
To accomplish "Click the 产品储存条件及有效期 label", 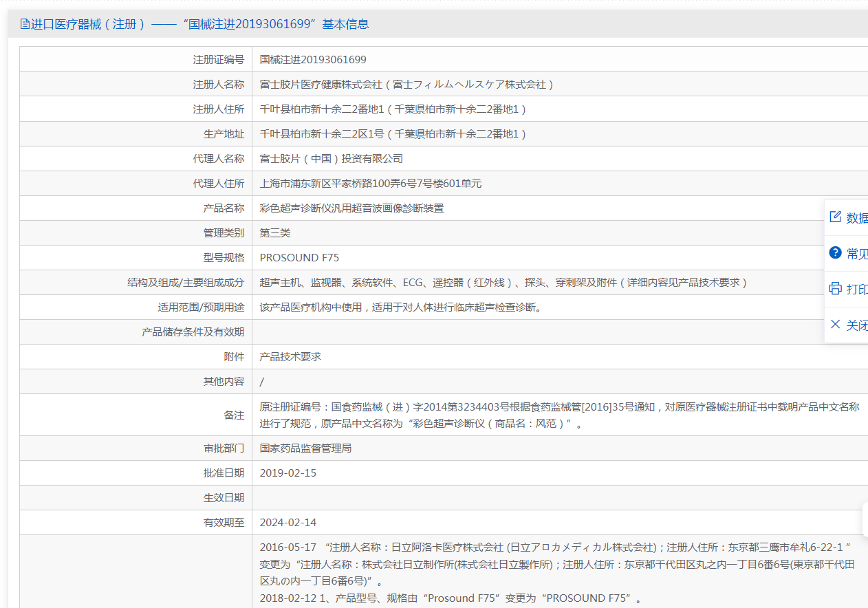I will point(193,332).
